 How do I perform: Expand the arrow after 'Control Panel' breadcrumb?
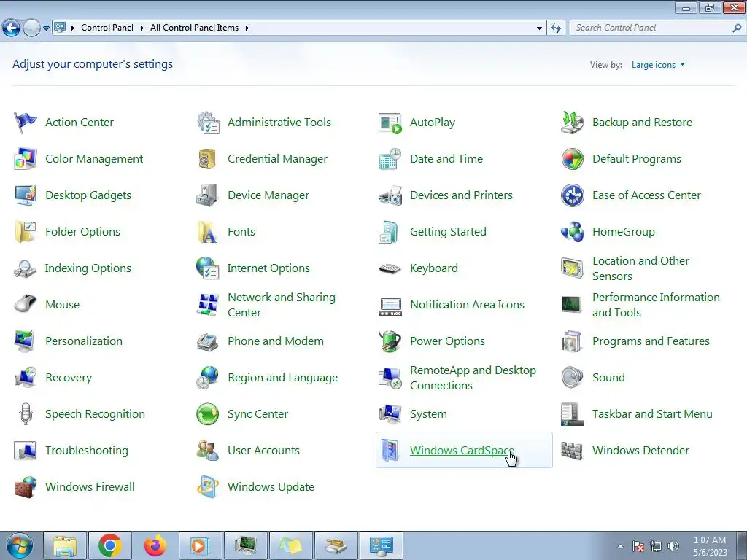pos(142,28)
